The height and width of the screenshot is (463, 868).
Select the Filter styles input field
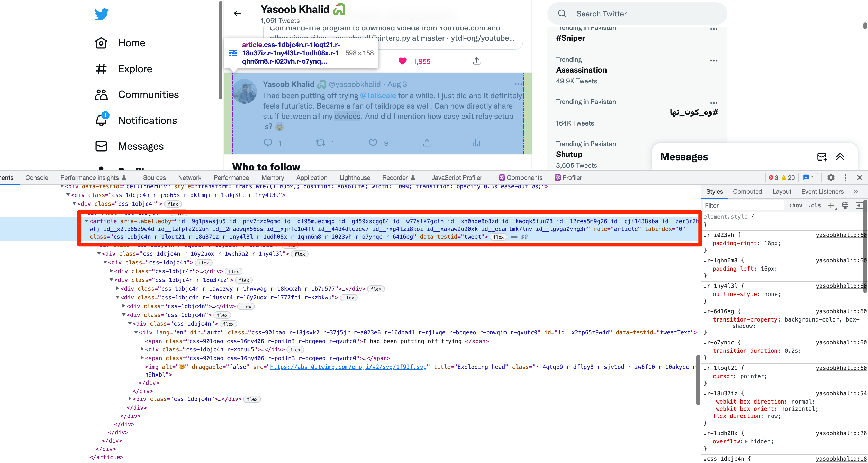743,205
